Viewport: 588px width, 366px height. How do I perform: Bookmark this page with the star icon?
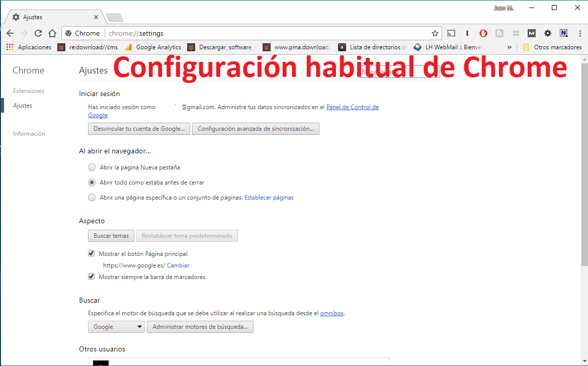435,33
